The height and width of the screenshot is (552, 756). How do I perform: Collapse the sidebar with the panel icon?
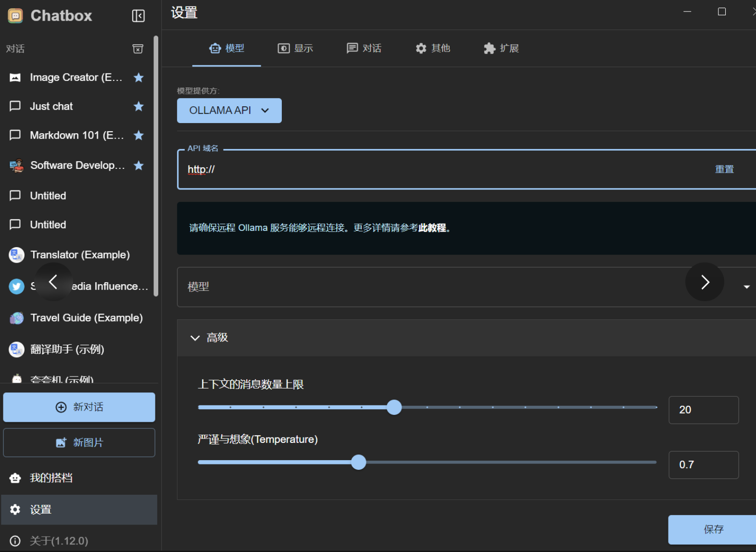click(139, 16)
